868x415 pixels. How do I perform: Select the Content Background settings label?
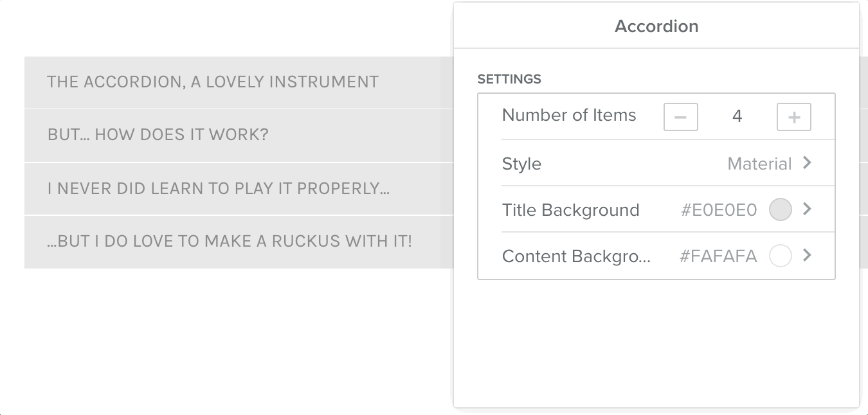click(576, 256)
